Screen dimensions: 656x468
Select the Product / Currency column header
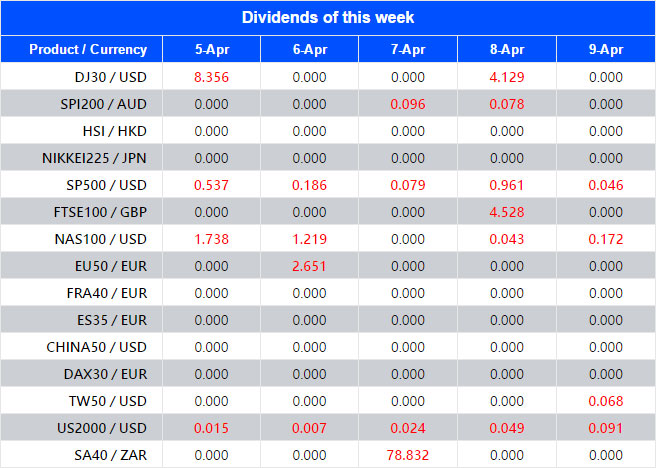tap(88, 49)
